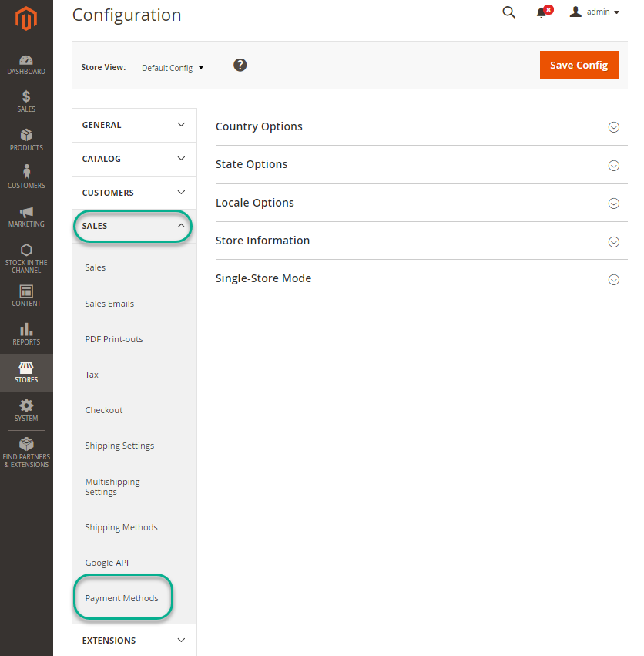The width and height of the screenshot is (644, 656).
Task: Check the notifications bell
Action: point(542,12)
